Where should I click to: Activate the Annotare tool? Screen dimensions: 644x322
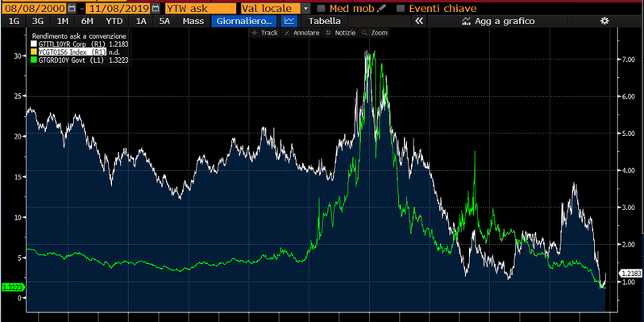[x=302, y=33]
